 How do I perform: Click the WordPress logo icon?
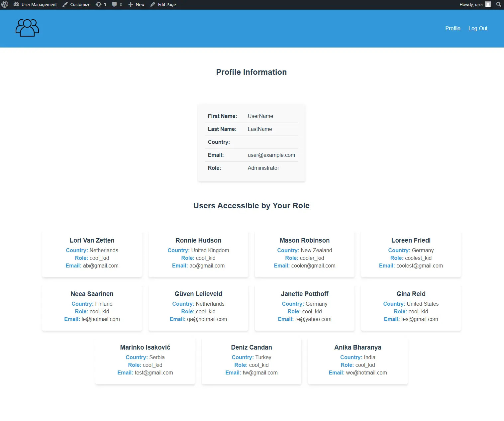coord(5,4)
